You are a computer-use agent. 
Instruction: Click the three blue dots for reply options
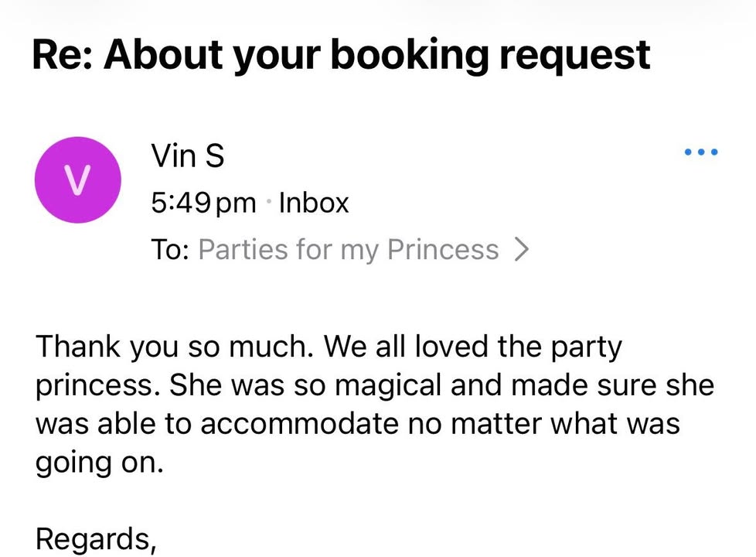[x=700, y=152]
